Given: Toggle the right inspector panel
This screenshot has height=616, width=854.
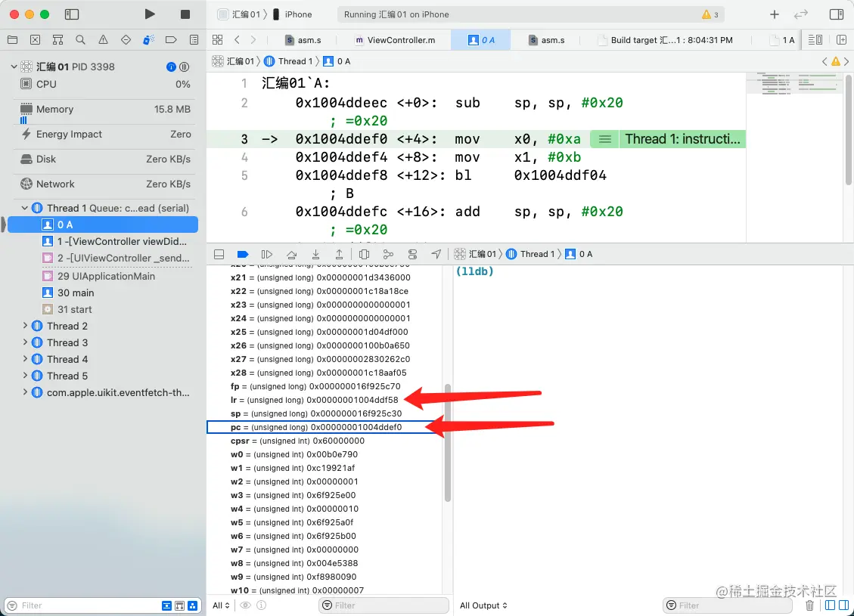Looking at the screenshot, I should click(837, 14).
